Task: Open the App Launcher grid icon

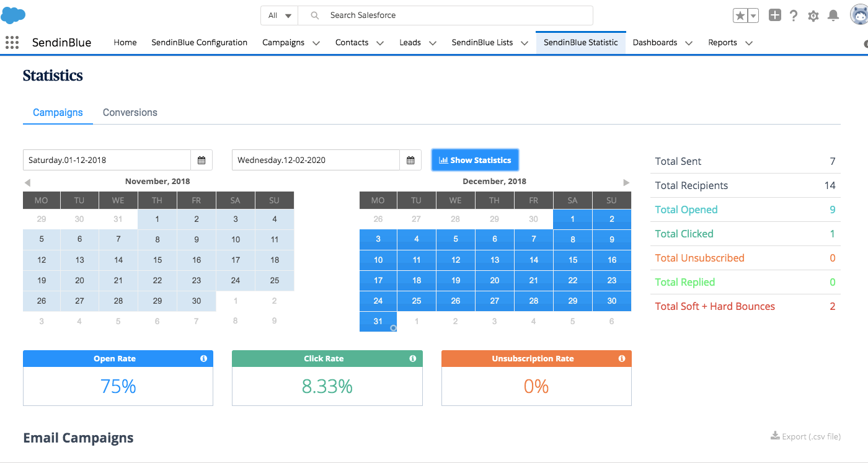Action: (12, 42)
